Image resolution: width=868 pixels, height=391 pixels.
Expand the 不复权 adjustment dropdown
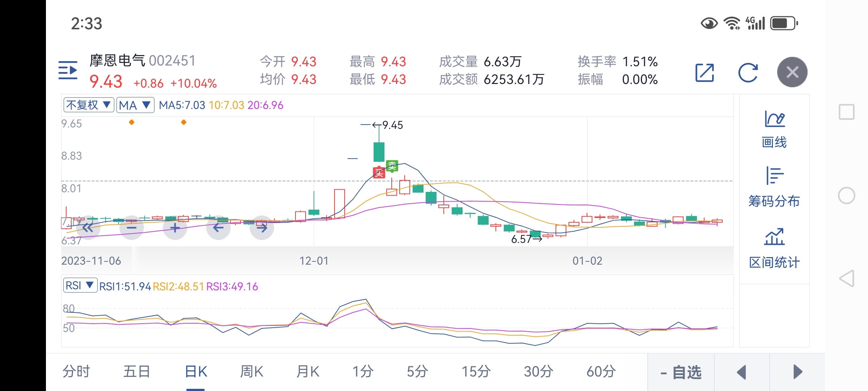[x=89, y=105]
